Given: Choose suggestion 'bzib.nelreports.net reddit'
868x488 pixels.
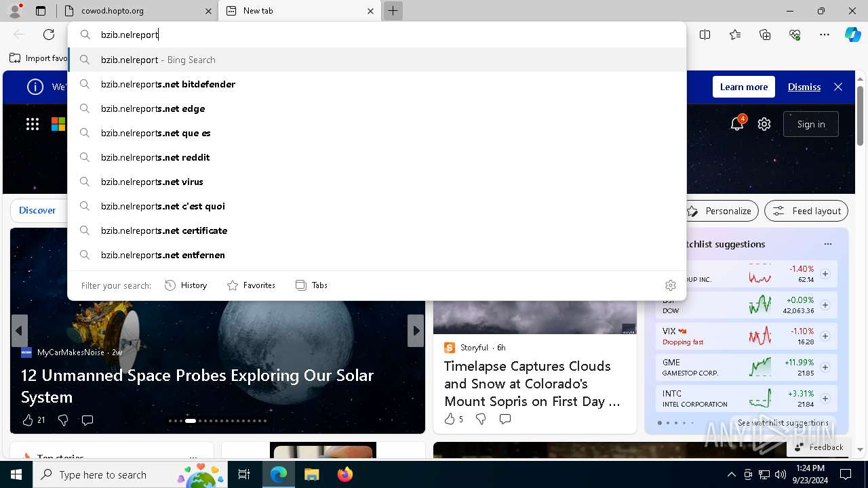Looking at the screenshot, I should (377, 157).
